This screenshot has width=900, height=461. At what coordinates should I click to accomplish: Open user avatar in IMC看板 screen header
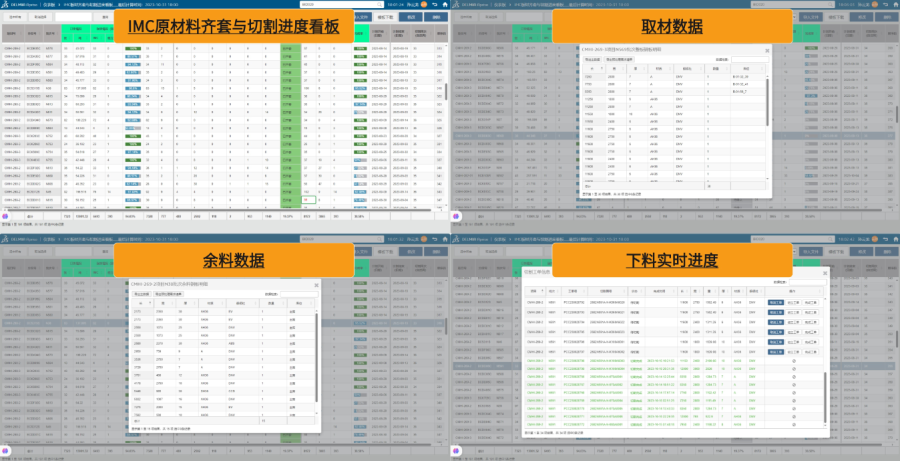(424, 4)
